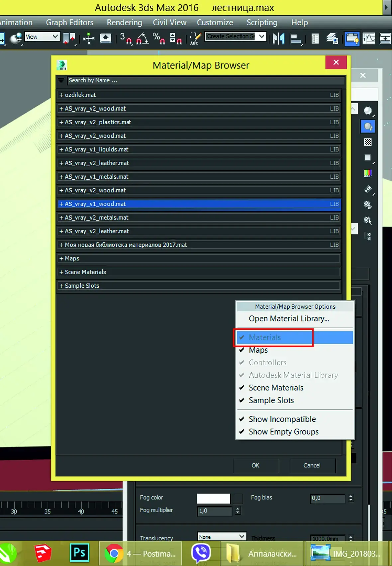Open the Rendering menu
The width and height of the screenshot is (392, 566).
[x=125, y=23]
